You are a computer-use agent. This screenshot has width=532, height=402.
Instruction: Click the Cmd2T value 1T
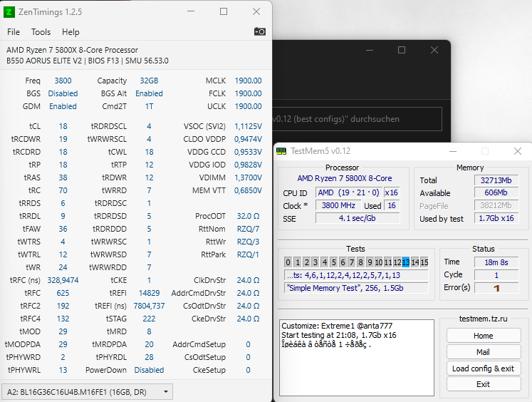click(149, 106)
